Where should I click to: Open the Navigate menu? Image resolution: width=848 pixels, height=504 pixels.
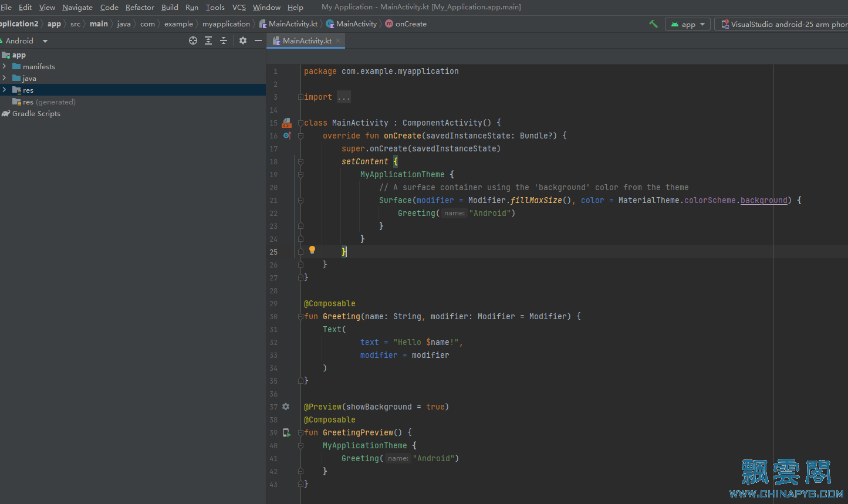click(77, 7)
